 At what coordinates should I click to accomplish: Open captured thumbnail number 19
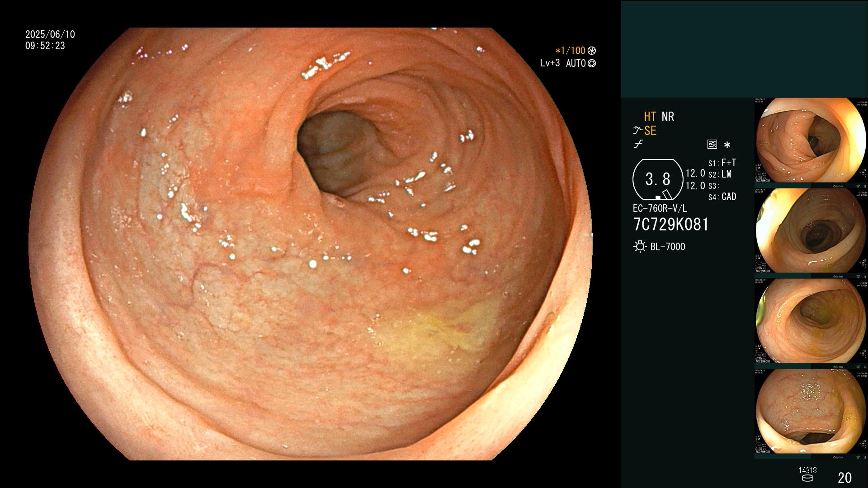811,143
